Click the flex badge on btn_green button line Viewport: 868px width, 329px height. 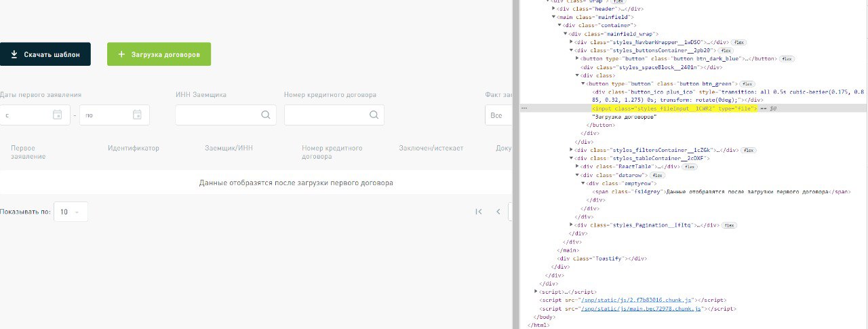[747, 83]
